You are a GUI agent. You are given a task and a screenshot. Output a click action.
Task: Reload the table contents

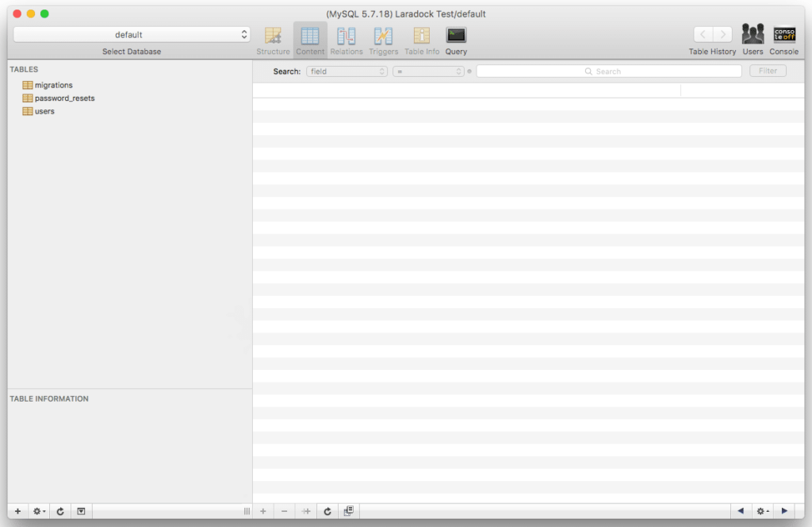327,511
